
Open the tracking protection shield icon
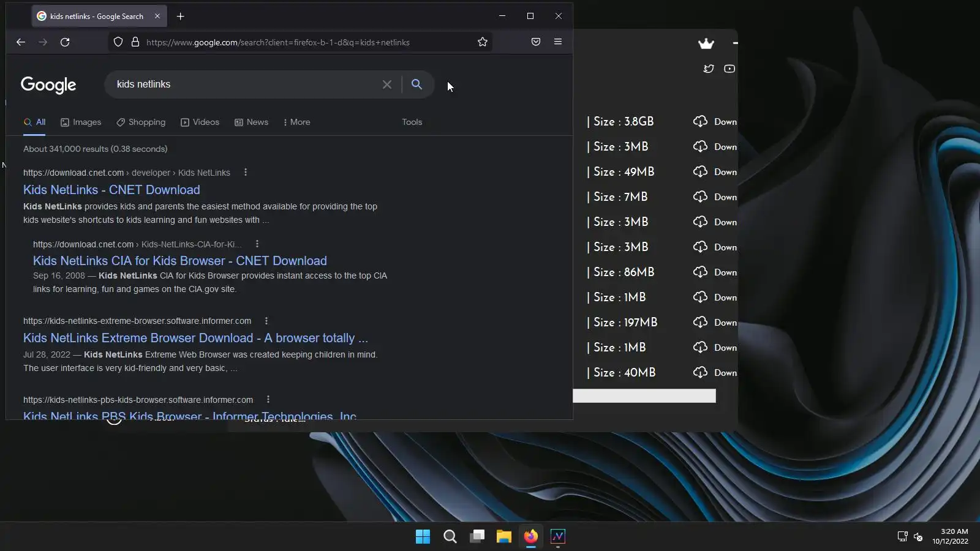[118, 42]
